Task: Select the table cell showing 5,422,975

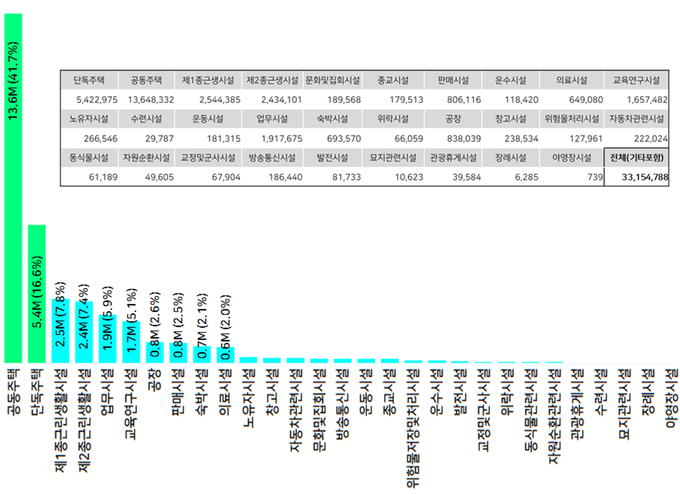Action: 92,100
